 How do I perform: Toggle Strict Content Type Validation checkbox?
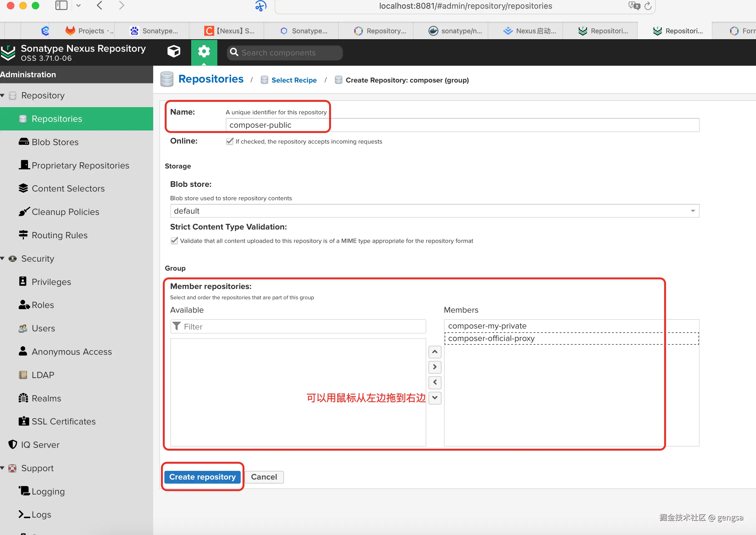tap(174, 241)
